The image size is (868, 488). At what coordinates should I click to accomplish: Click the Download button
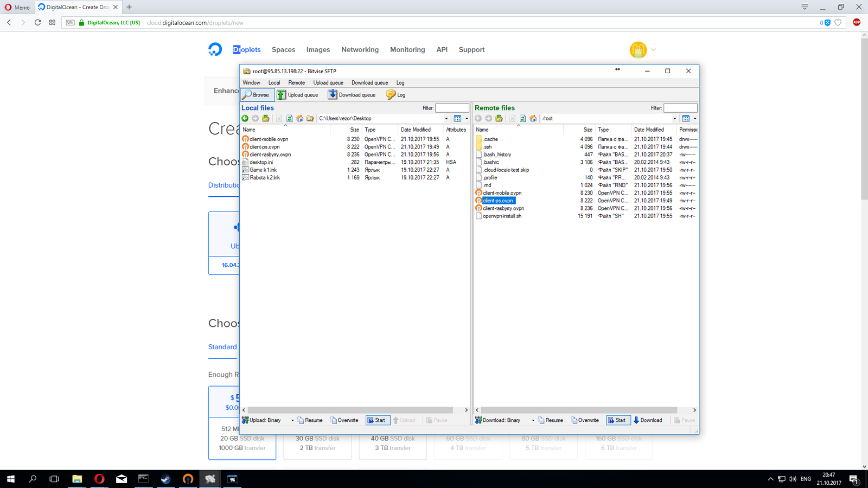click(648, 420)
